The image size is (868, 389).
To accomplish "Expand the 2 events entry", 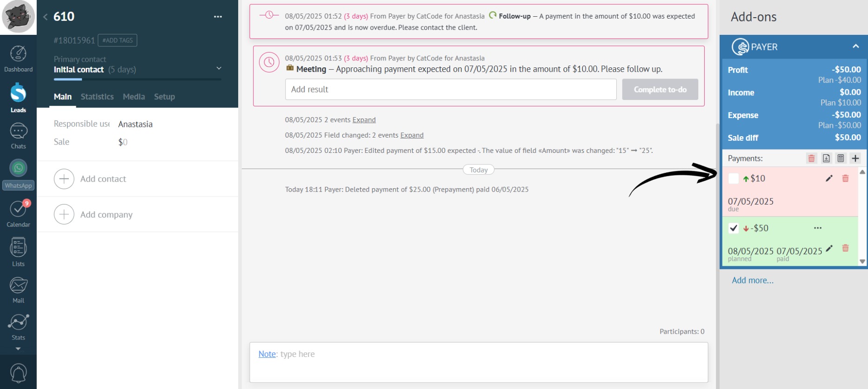I will (x=364, y=120).
